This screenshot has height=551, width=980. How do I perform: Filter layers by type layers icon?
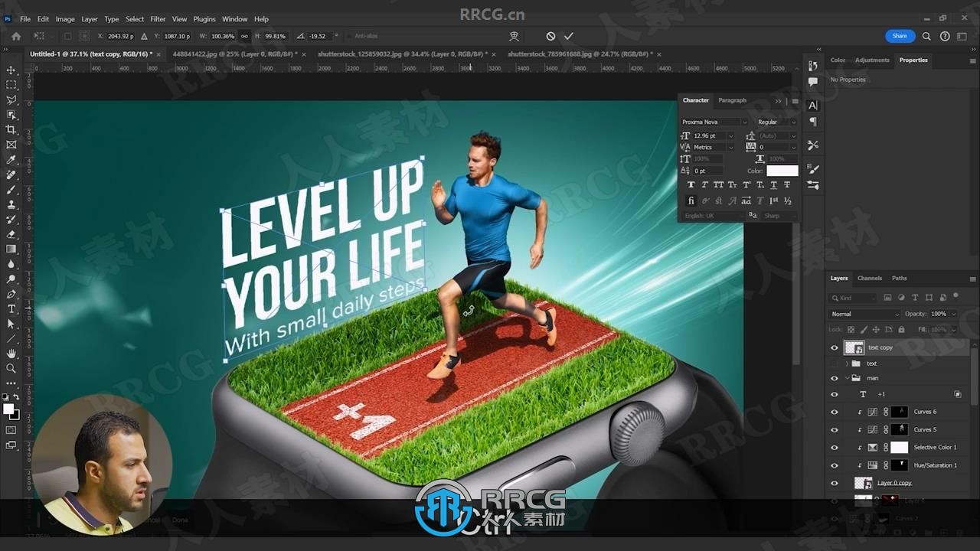click(x=914, y=298)
